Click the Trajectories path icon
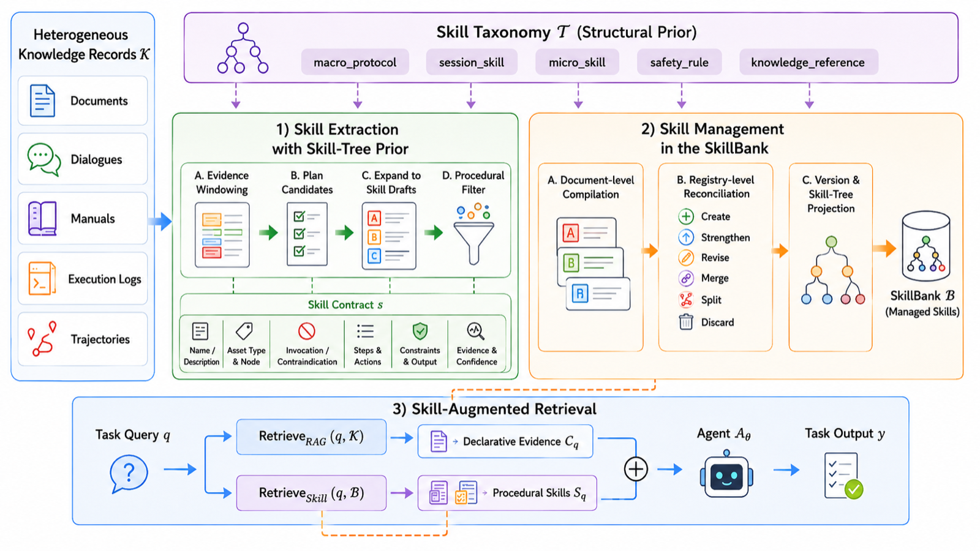This screenshot has height=551, width=980. (42, 339)
